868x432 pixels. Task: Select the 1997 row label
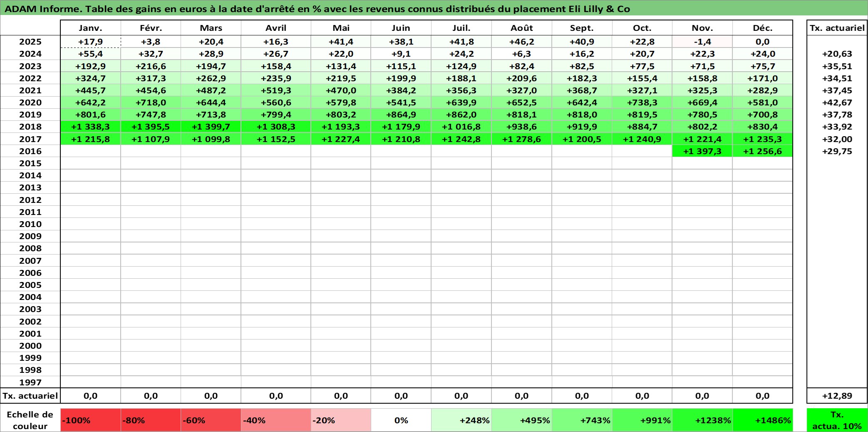coord(30,382)
